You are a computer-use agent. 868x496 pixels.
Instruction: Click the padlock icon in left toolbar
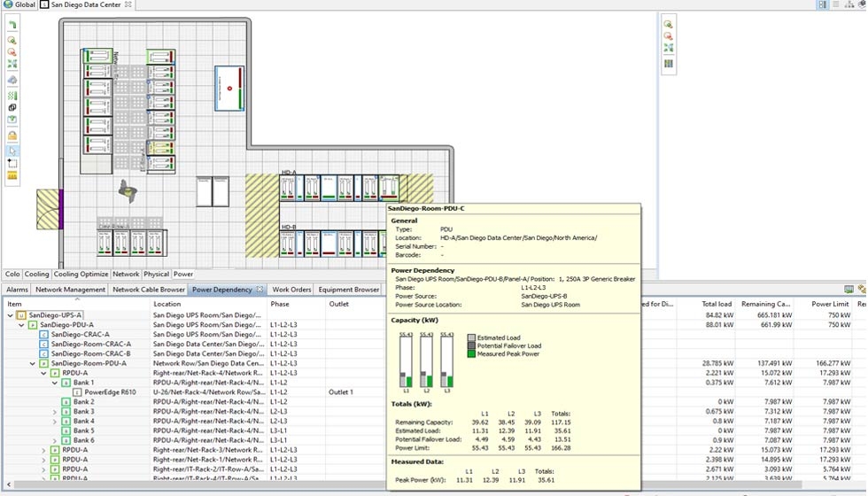12,136
